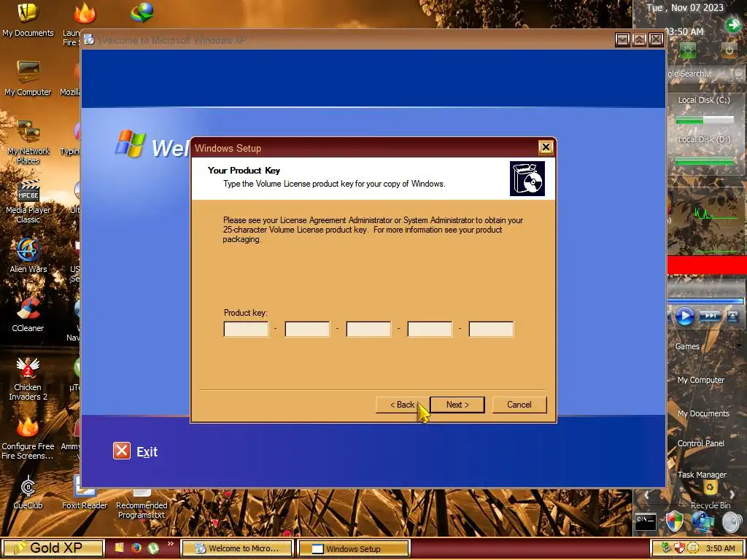Screen dimensions: 747x560
Task: Click the Welcome window title bar icon
Action: pos(89,40)
